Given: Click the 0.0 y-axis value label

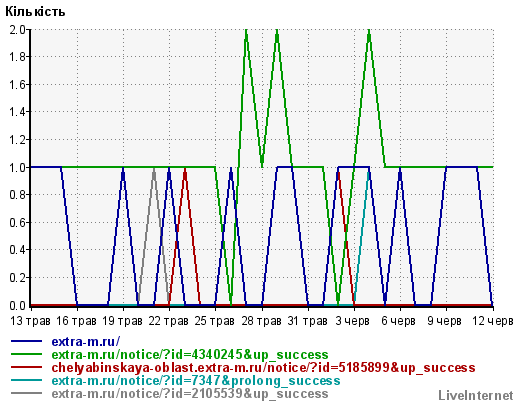Looking at the screenshot, I should [x=18, y=305].
